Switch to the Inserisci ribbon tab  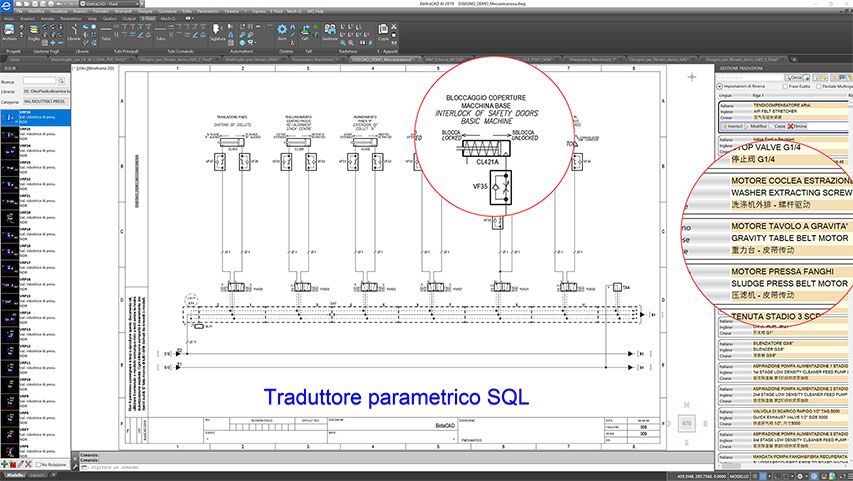[x=28, y=18]
